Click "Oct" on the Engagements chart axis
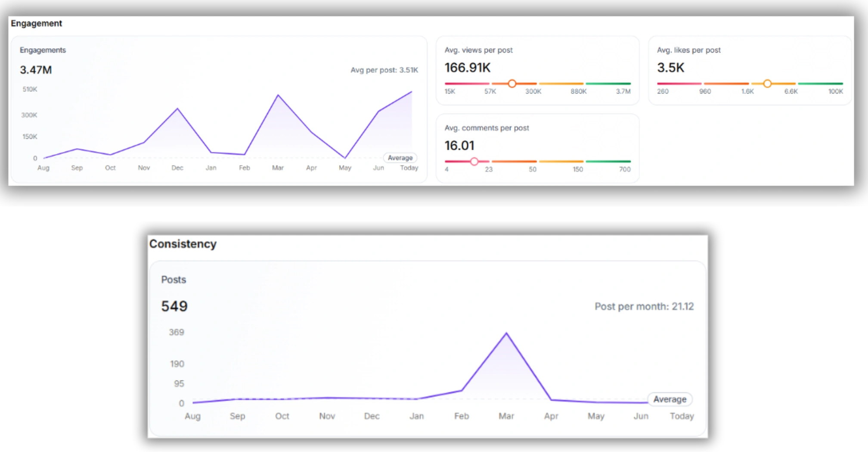Screen dimensions: 868x452 tap(110, 168)
